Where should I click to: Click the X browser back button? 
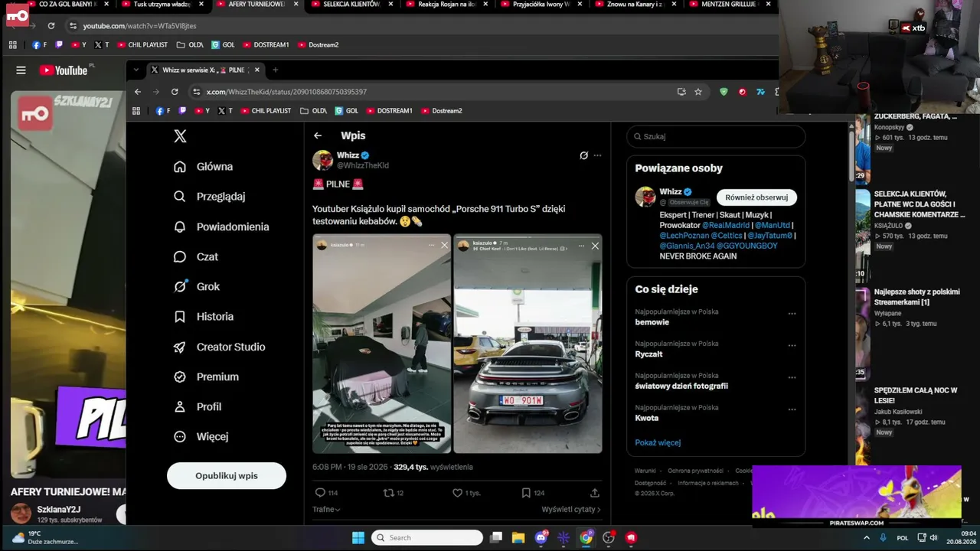138,92
